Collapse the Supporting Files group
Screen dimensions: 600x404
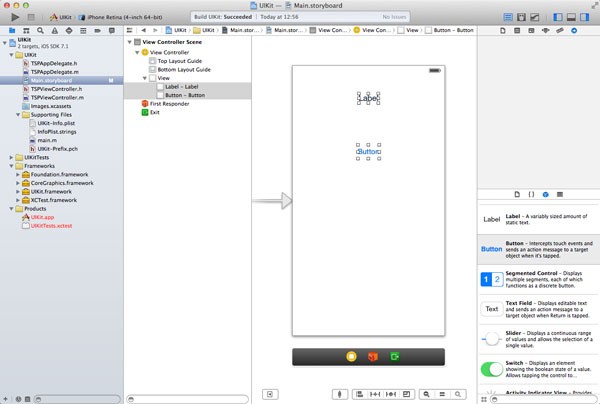pos(18,115)
